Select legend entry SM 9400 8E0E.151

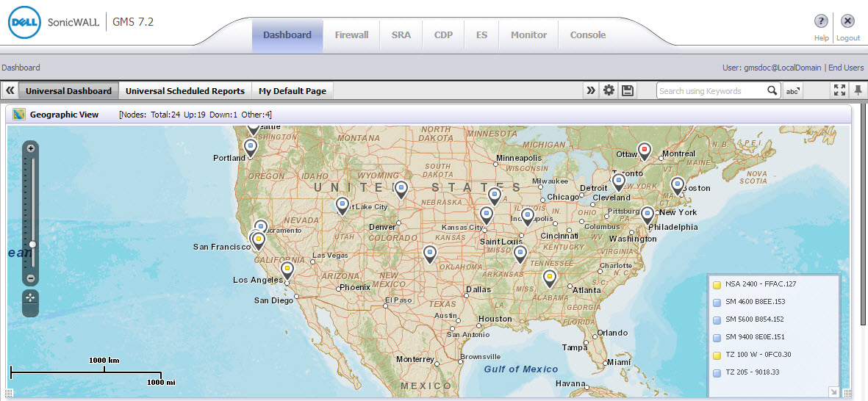755,337
